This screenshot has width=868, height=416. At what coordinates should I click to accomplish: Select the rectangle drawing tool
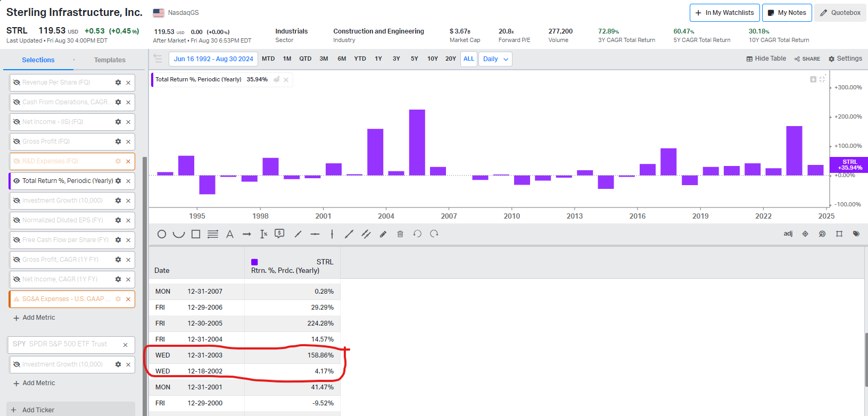196,234
